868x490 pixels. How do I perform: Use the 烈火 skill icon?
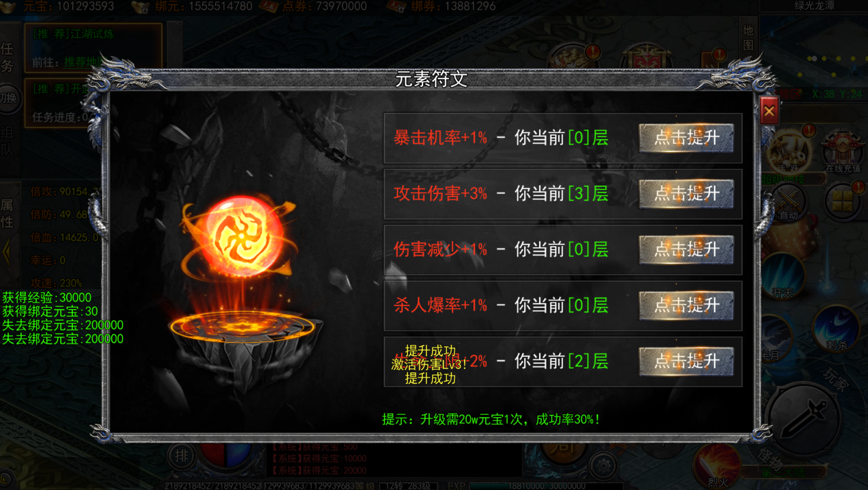[x=717, y=466]
